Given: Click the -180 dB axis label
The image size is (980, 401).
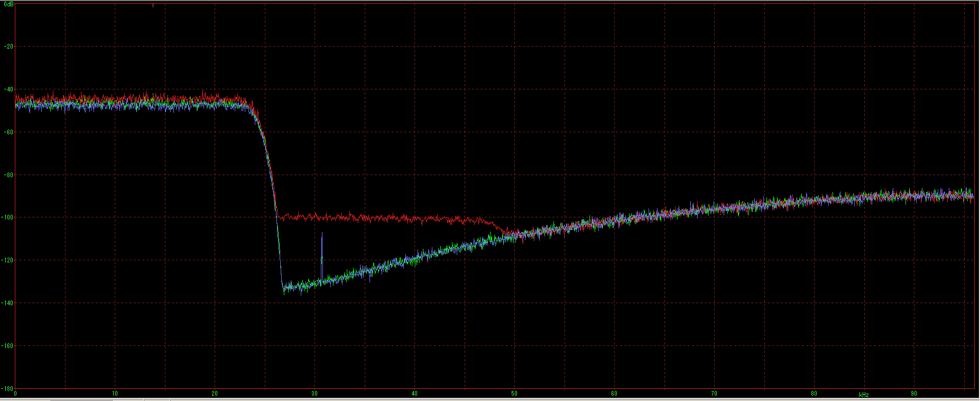Looking at the screenshot, I should pyautogui.click(x=7, y=388).
